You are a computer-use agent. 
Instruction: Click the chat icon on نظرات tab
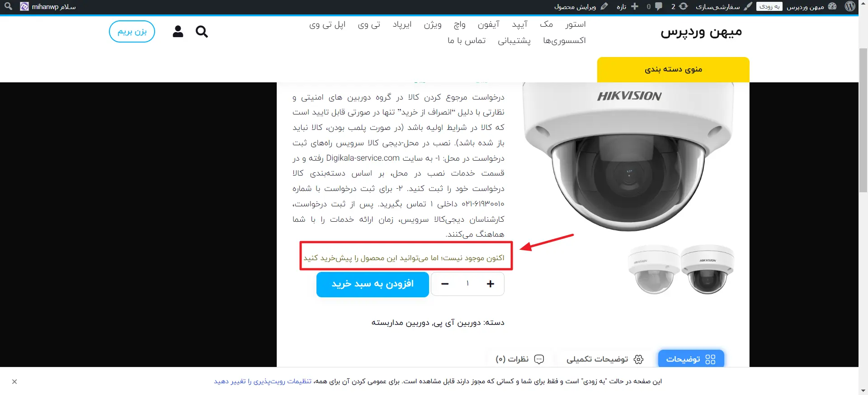point(539,359)
